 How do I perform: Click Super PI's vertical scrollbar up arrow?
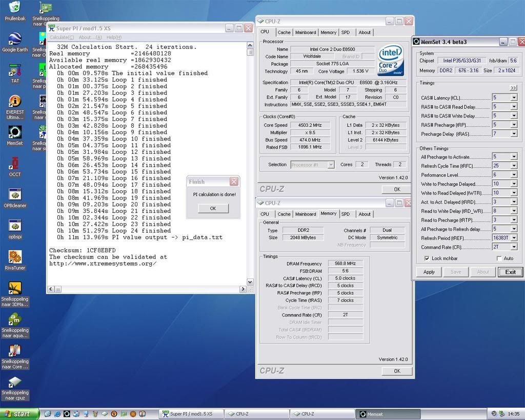pyautogui.click(x=250, y=45)
